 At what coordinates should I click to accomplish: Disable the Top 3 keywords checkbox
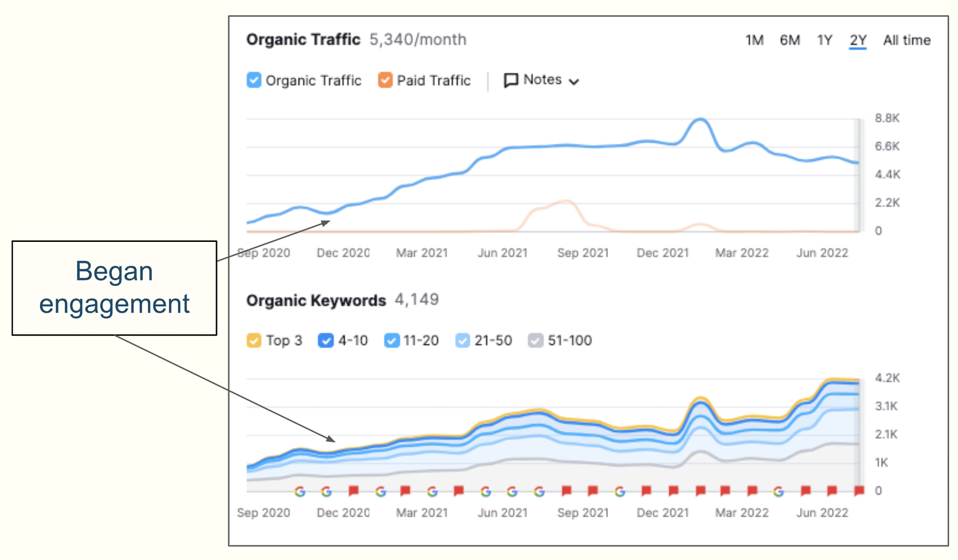tap(254, 340)
